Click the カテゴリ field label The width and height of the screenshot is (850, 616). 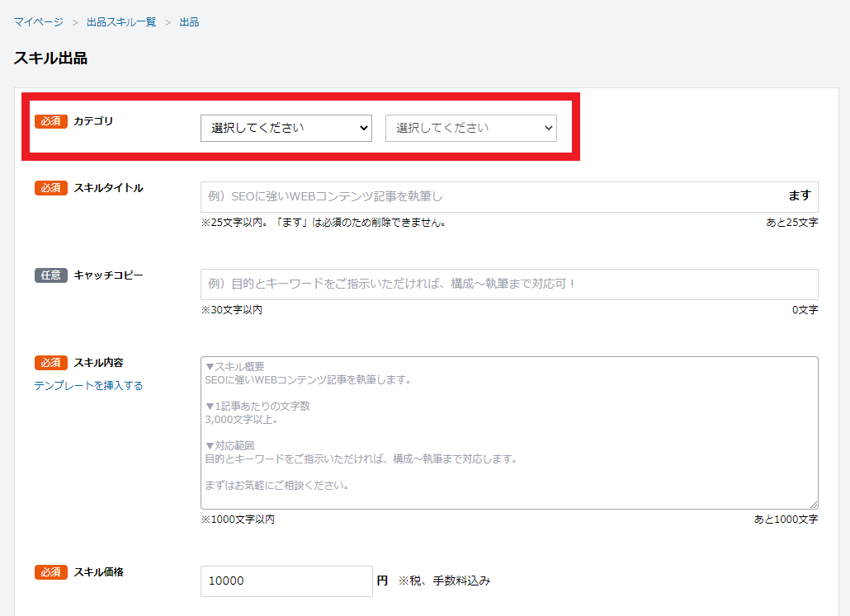(x=93, y=121)
